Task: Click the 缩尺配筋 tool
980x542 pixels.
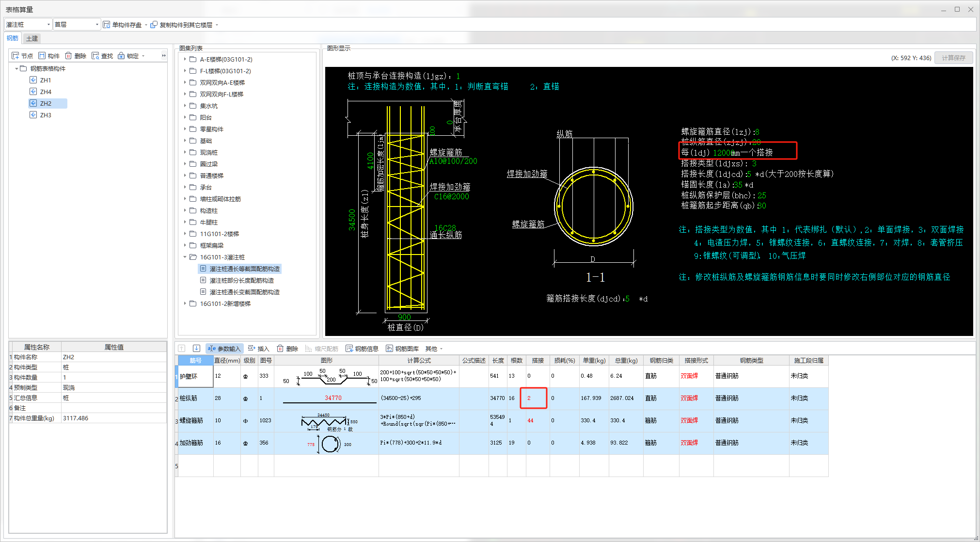Action: pyautogui.click(x=322, y=348)
